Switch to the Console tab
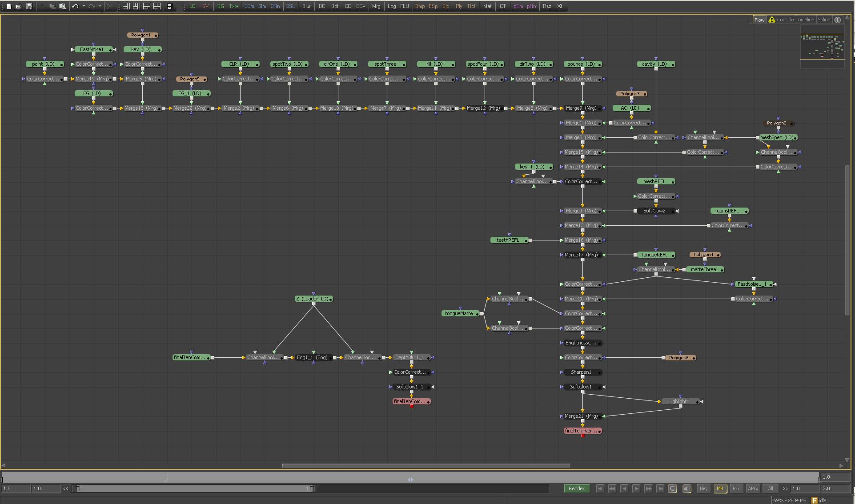 tap(781, 20)
